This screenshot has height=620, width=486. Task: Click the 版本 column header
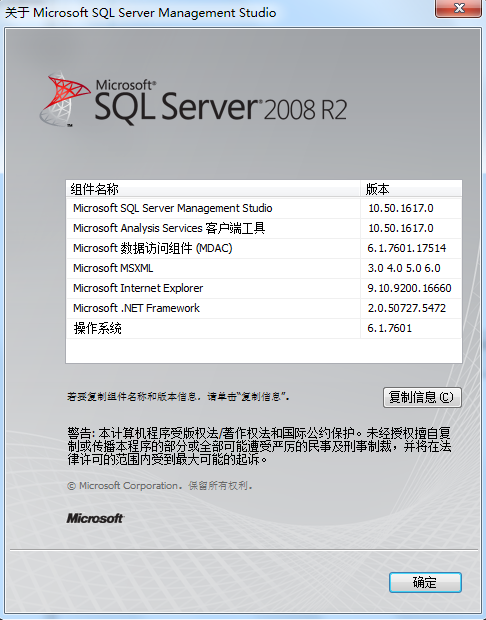click(411, 189)
